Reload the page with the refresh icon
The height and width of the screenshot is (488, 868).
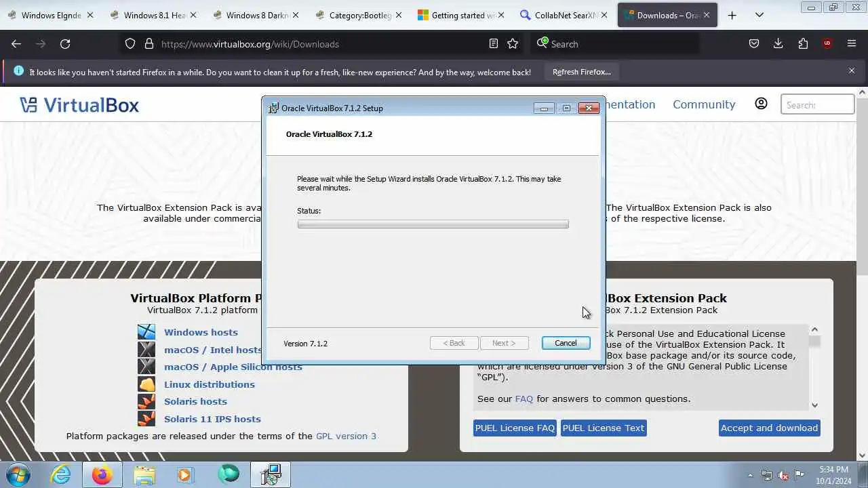pyautogui.click(x=65, y=44)
